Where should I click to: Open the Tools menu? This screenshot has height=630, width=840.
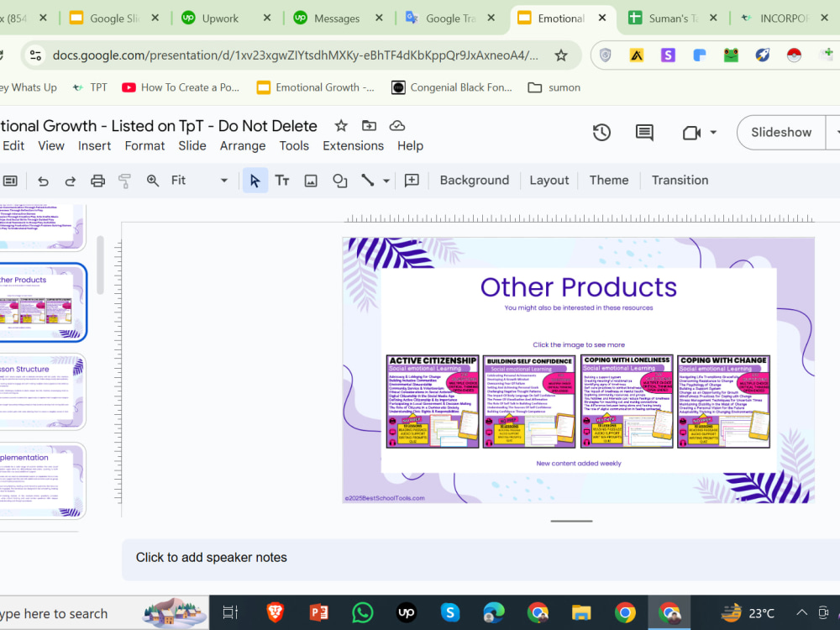point(294,145)
